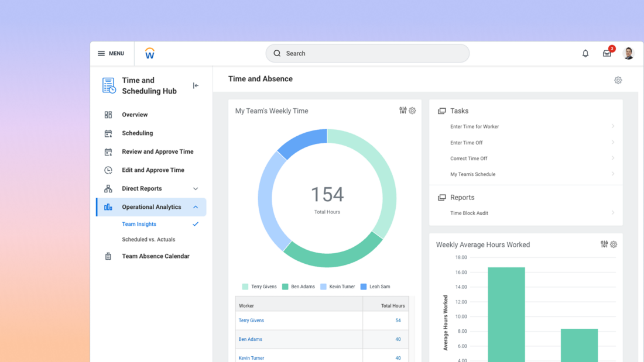Viewport: 644px width, 362px height.
Task: Open the inbox icon with red badge
Action: (x=607, y=53)
